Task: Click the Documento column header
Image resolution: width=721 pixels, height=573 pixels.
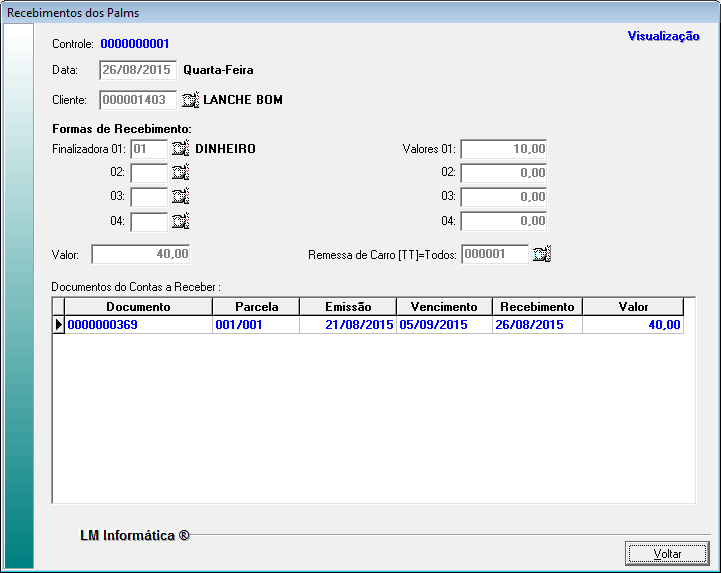Action: point(138,307)
